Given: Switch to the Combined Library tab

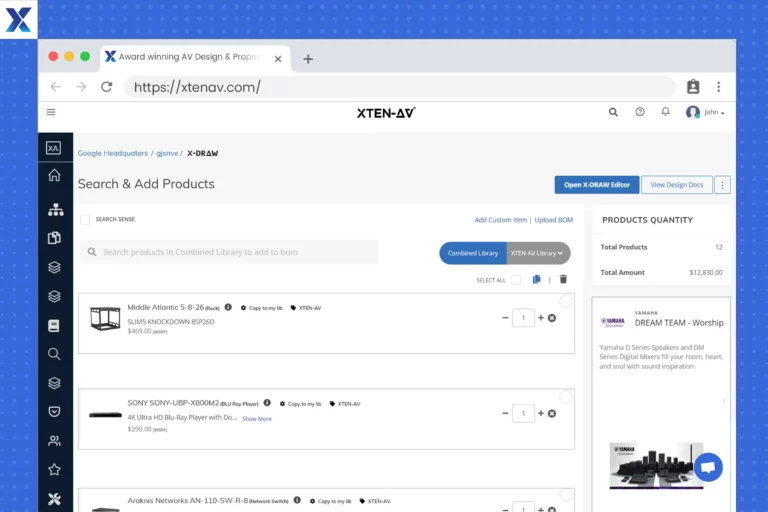Looking at the screenshot, I should click(473, 253).
